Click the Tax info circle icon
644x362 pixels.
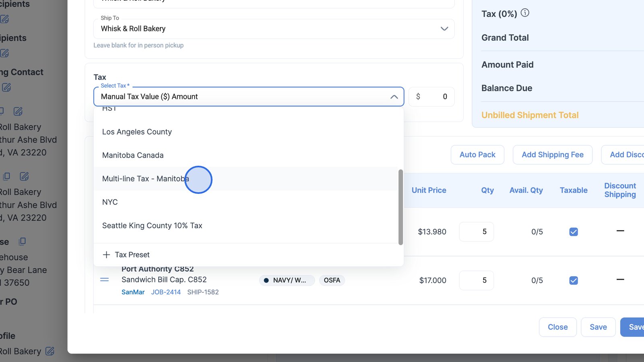tap(525, 13)
